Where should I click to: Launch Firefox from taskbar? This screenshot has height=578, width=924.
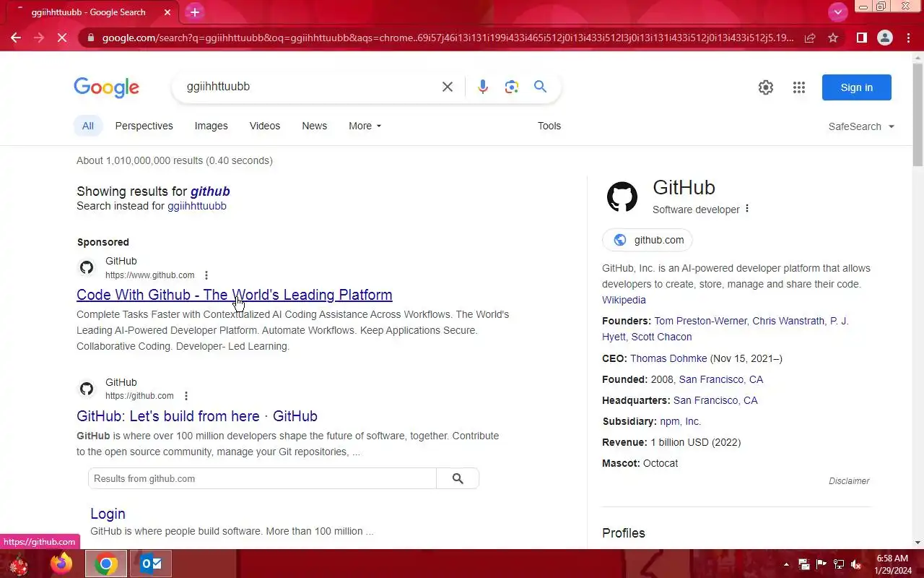pos(61,564)
